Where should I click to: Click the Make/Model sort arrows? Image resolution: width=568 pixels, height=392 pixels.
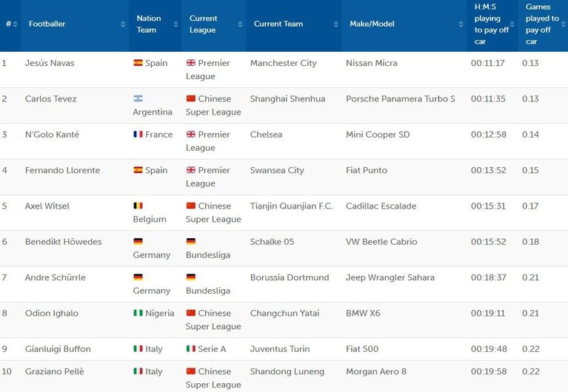point(461,24)
